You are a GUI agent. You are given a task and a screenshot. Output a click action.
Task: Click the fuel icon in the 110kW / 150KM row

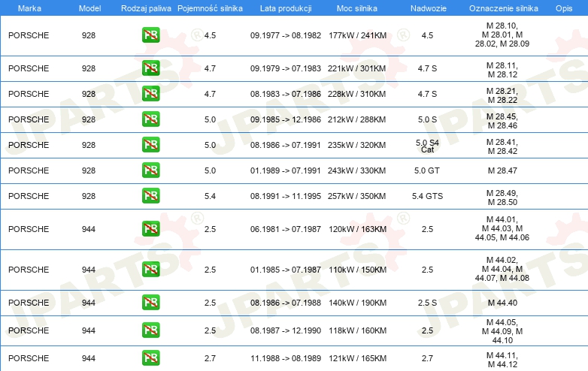[150, 269]
